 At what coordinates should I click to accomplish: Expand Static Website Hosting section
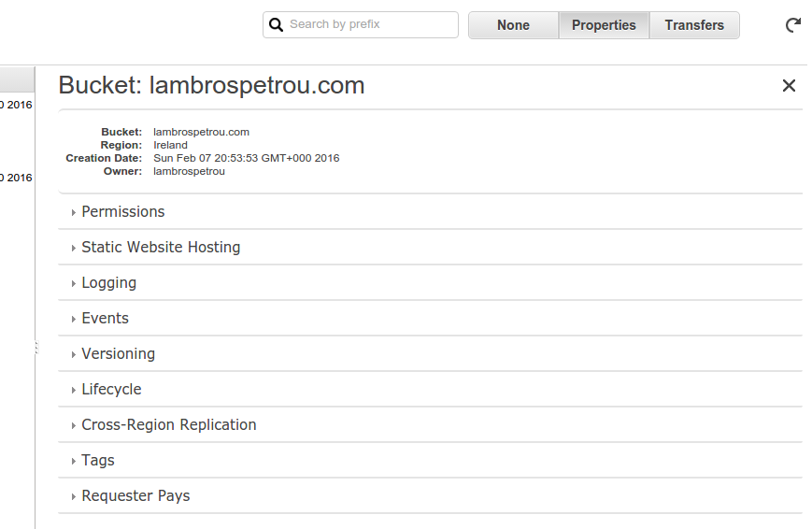pos(161,248)
